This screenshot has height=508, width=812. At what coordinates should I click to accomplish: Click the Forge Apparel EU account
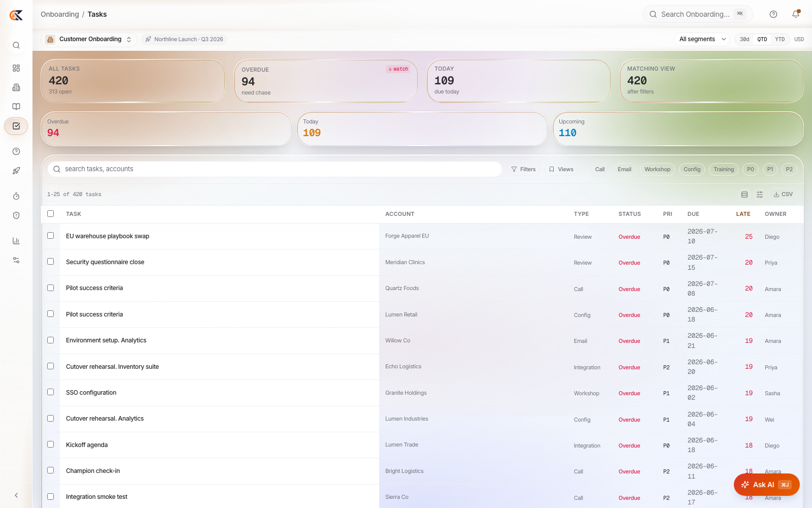[x=407, y=236]
